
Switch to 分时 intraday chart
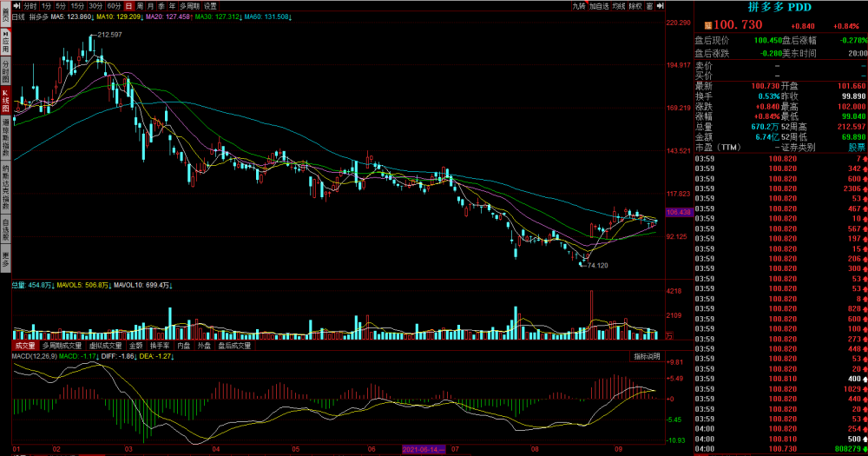click(30, 6)
